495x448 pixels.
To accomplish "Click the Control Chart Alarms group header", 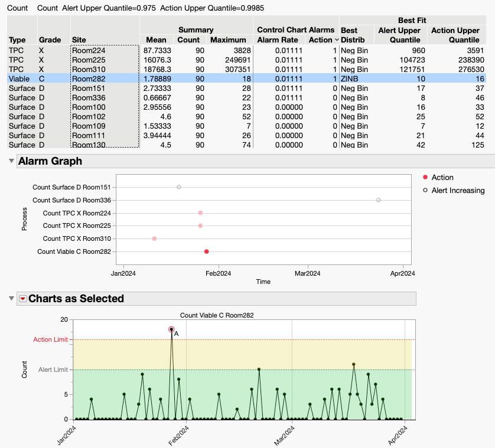I will click(296, 30).
